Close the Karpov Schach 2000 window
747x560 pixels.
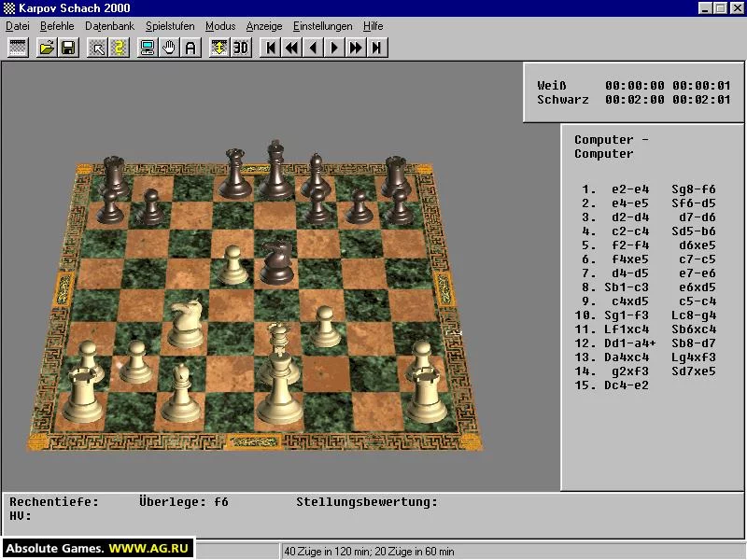pyautogui.click(x=736, y=8)
